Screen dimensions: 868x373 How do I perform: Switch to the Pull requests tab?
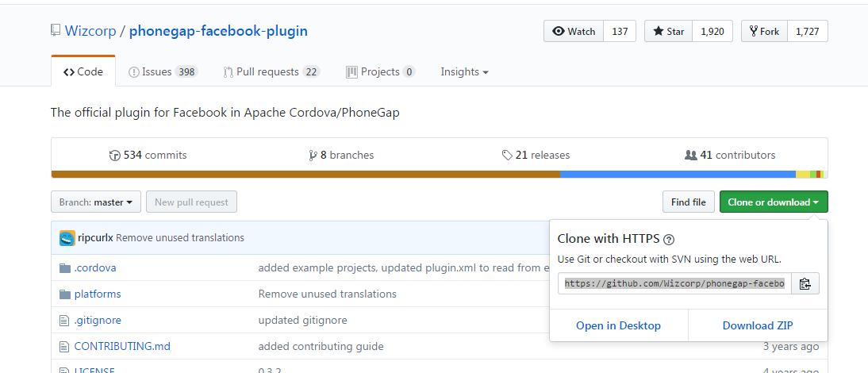[x=271, y=72]
